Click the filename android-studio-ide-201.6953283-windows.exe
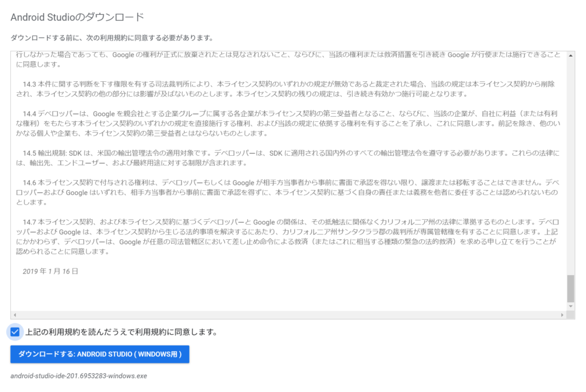 (x=79, y=376)
